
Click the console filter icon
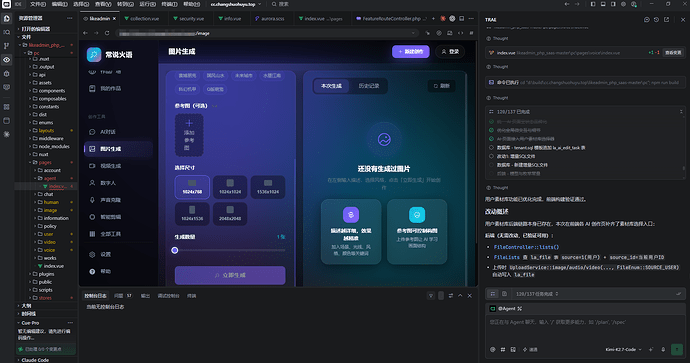[431, 296]
